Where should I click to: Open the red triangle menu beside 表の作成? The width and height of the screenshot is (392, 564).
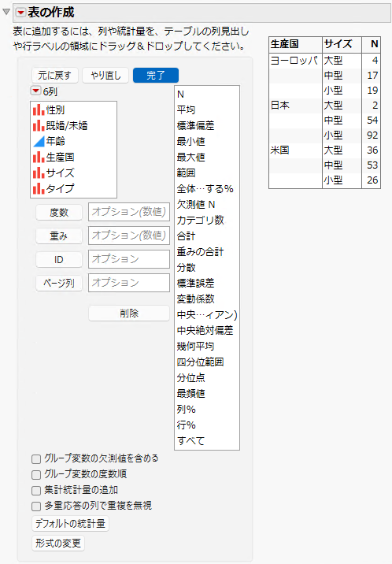(20, 13)
